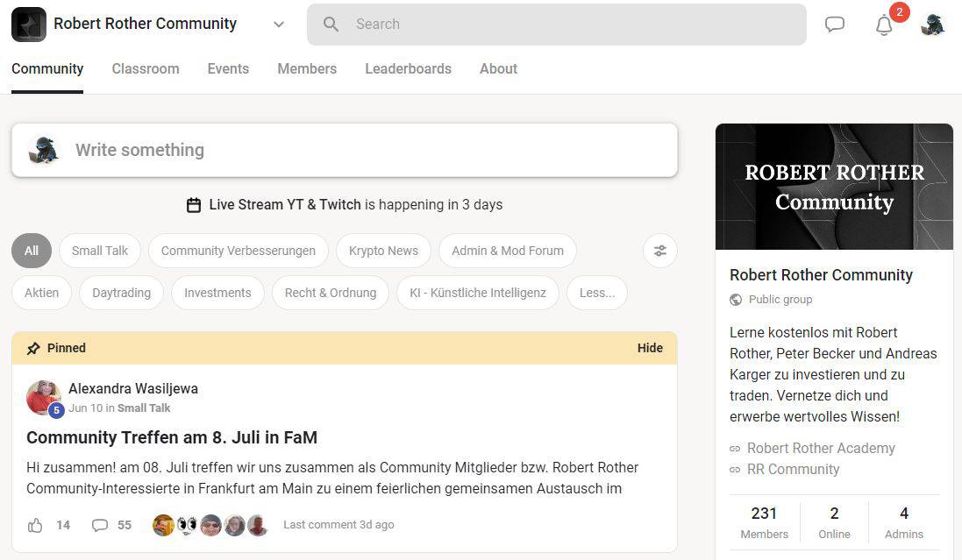Expand the Less... filter list

click(597, 293)
